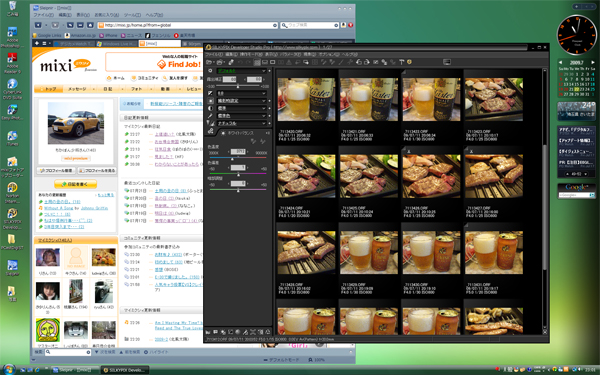Click the rotate left icon in SILKYPIX toolbar

tap(359, 62)
